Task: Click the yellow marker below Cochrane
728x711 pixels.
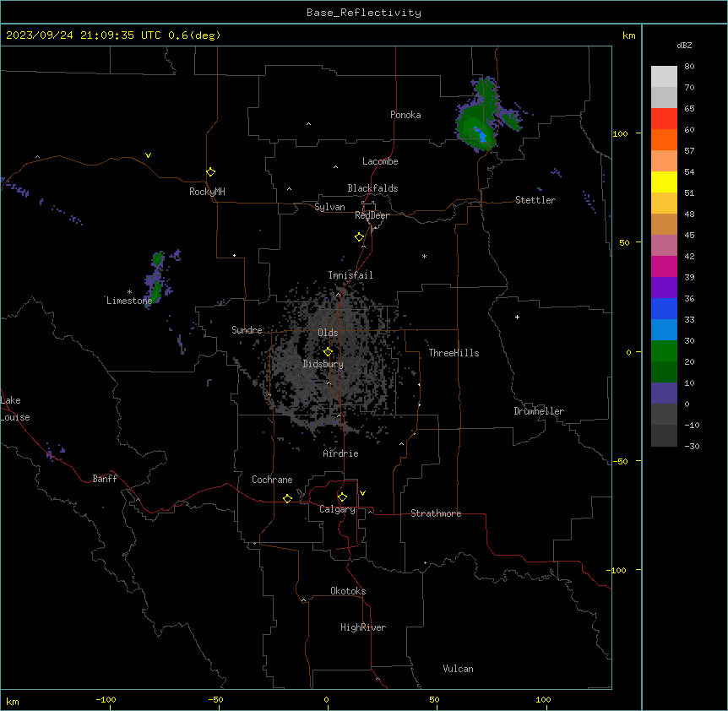Action: click(x=287, y=498)
